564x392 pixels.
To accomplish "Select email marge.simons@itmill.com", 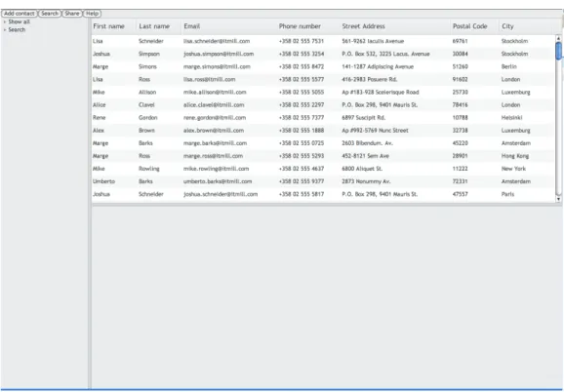I will (x=217, y=67).
